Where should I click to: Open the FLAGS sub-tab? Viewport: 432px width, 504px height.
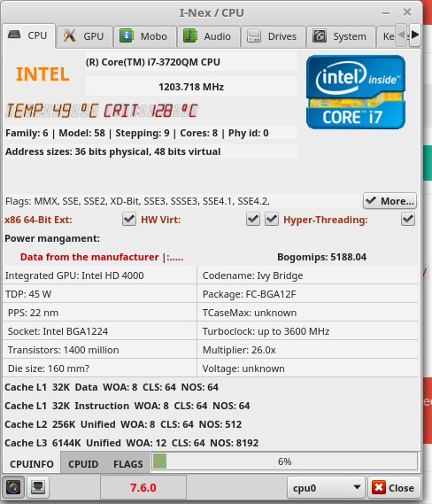click(128, 464)
